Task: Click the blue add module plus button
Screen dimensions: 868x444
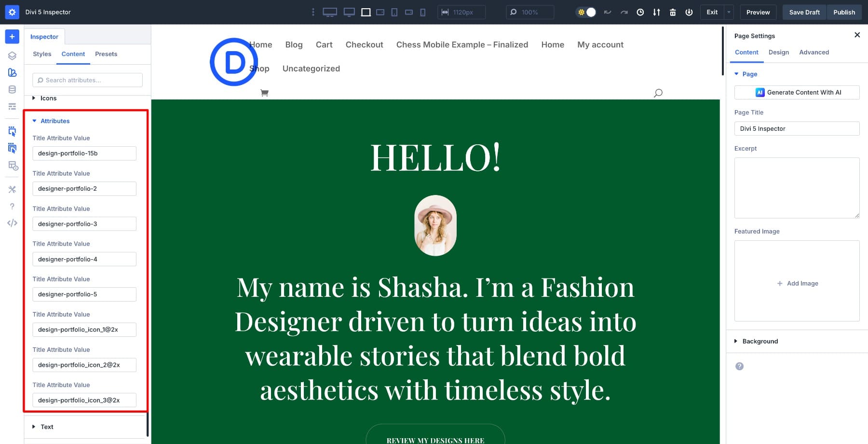Action: point(12,37)
